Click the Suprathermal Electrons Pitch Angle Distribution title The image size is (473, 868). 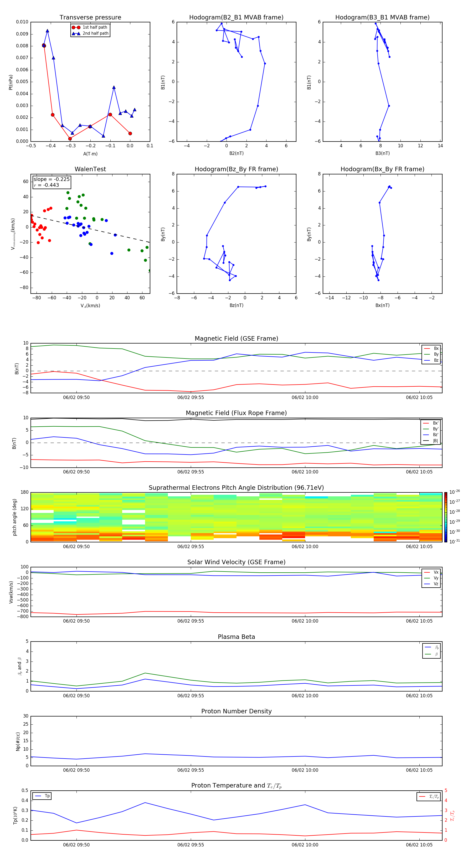(236, 488)
